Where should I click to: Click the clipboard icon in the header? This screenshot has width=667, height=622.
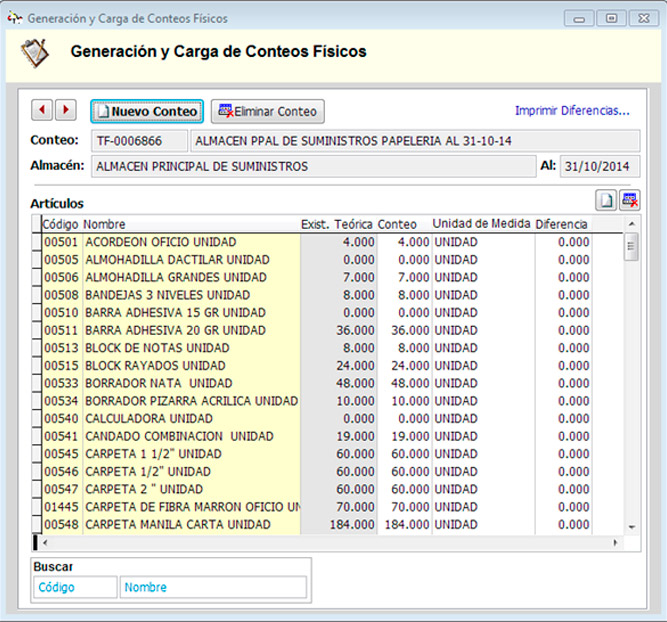[x=35, y=52]
